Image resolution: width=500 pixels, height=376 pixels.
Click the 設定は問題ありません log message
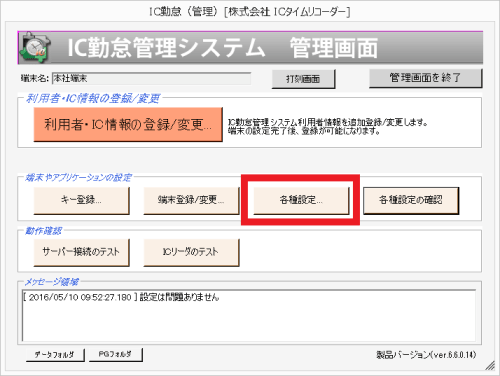[x=179, y=297]
